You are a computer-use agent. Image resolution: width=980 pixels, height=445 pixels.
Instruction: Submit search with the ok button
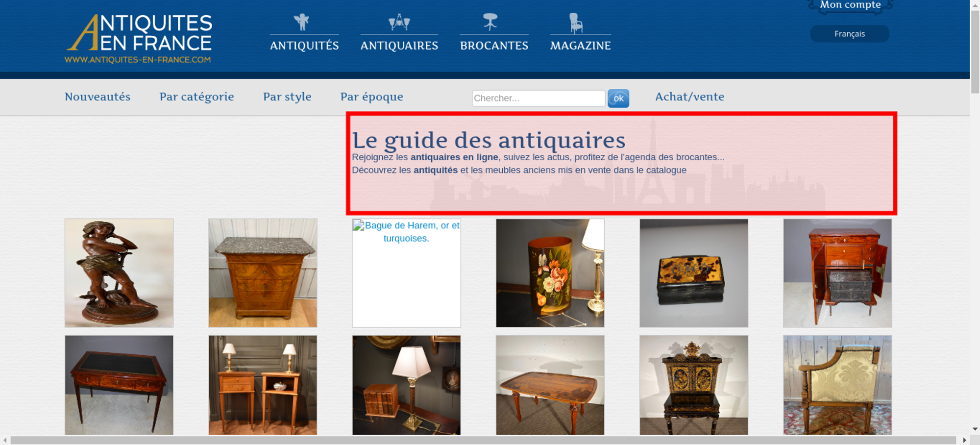[x=618, y=98]
